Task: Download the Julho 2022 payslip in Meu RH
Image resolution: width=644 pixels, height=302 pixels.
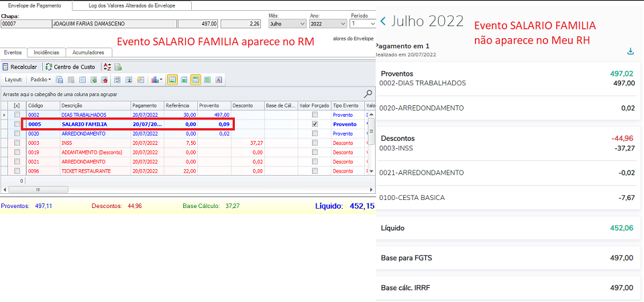Action: pos(631,52)
